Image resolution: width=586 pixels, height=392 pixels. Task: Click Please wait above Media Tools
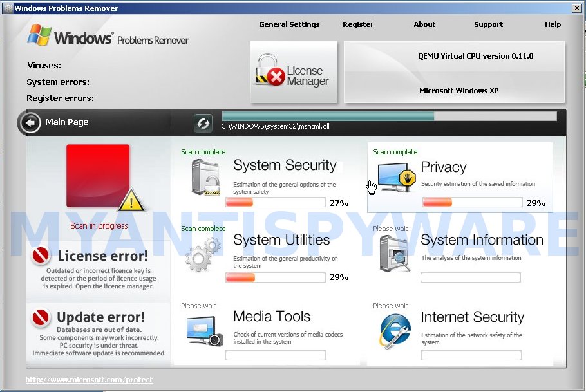[198, 306]
